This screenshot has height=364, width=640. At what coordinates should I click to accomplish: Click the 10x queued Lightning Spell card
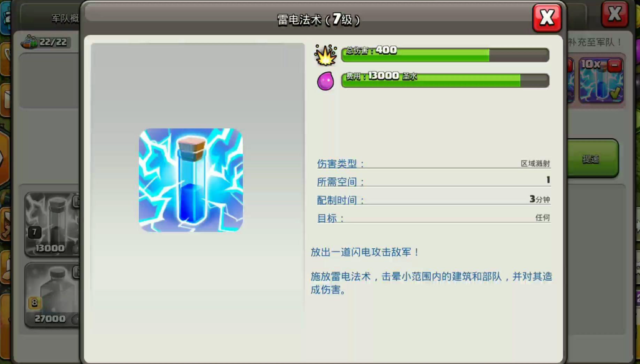(601, 80)
